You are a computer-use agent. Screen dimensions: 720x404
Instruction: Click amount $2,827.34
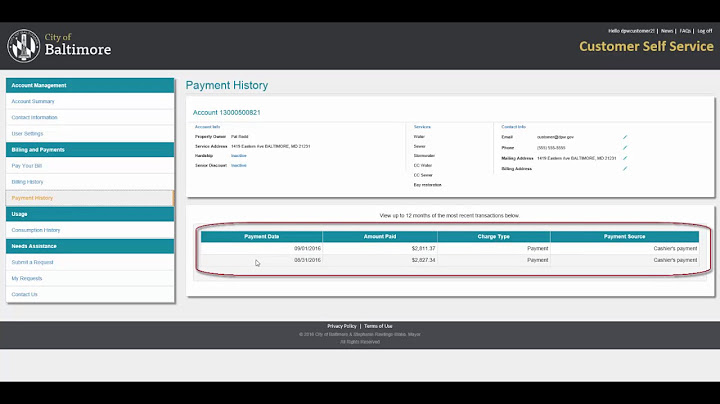pos(423,260)
